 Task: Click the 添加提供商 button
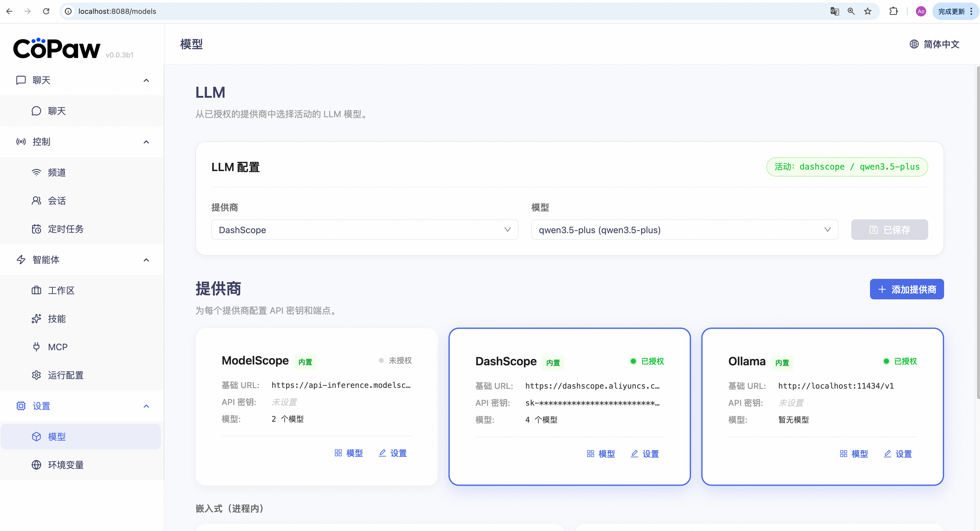(x=907, y=289)
